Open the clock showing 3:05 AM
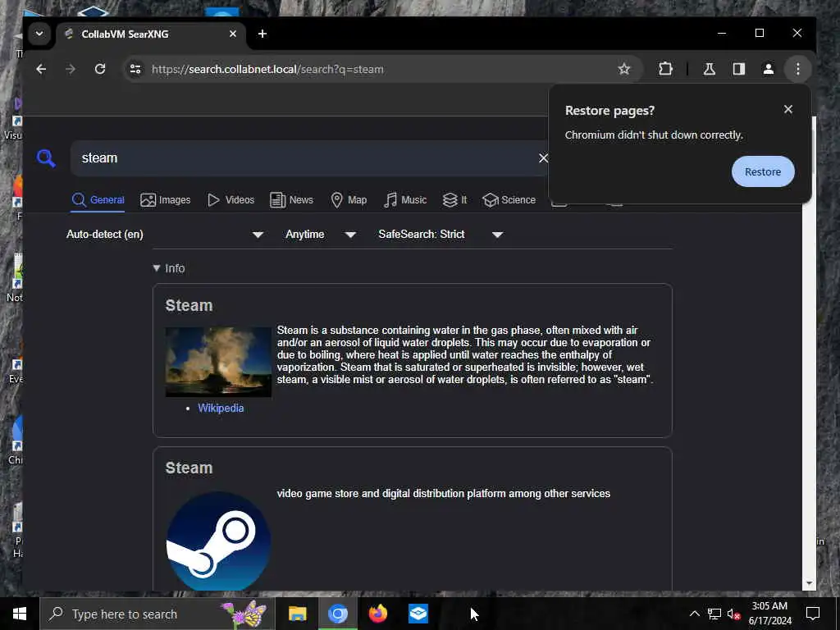The height and width of the screenshot is (630, 840). [x=769, y=614]
